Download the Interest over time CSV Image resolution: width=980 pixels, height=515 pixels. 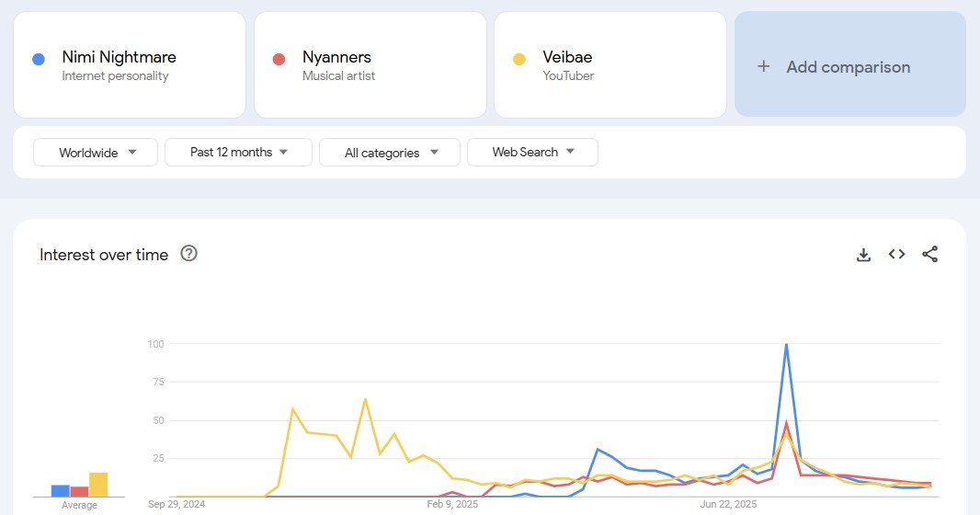click(x=863, y=255)
